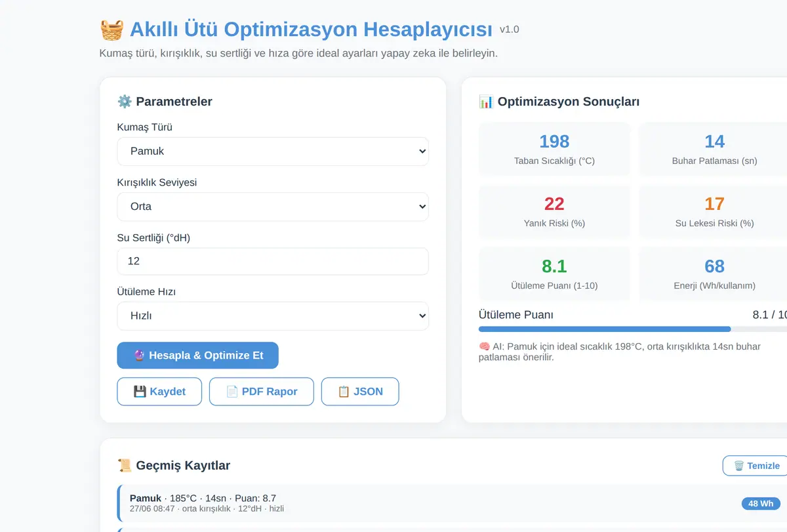Open the Kırışıklık Seviyesi dropdown showing Orta
The width and height of the screenshot is (787, 532).
[x=273, y=206]
